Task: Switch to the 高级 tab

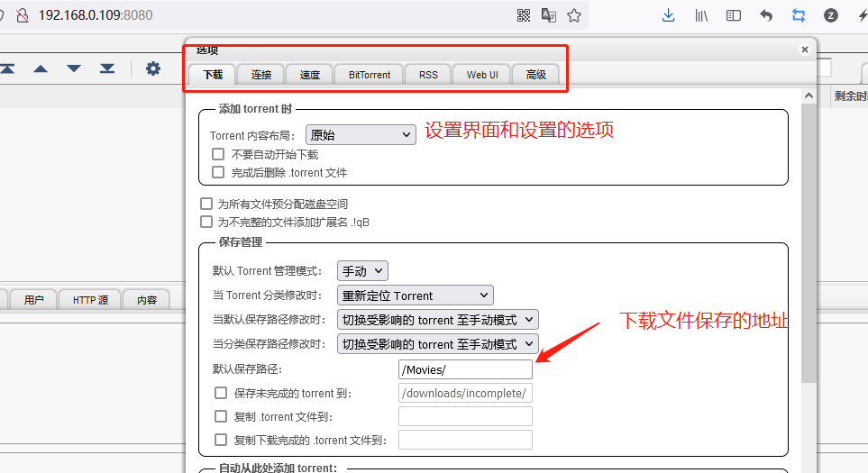Action: click(x=535, y=75)
